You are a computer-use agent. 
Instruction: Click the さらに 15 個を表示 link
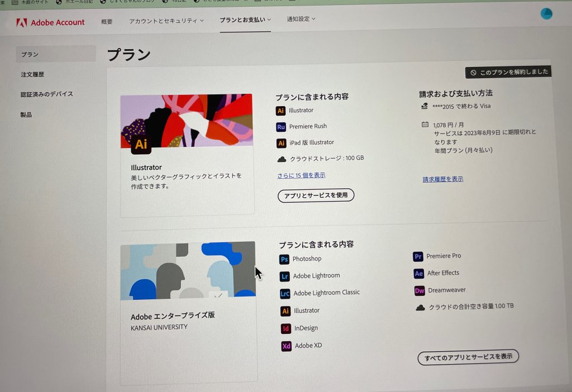click(301, 175)
